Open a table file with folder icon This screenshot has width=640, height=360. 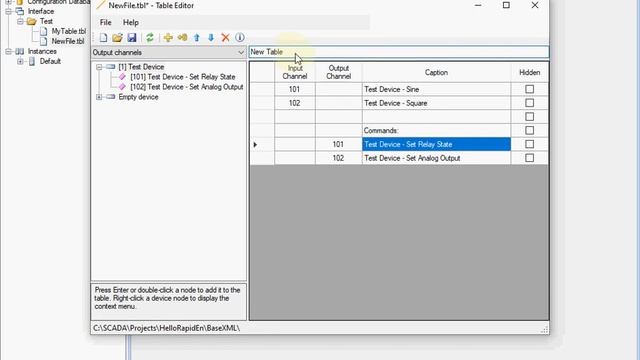[x=117, y=38]
